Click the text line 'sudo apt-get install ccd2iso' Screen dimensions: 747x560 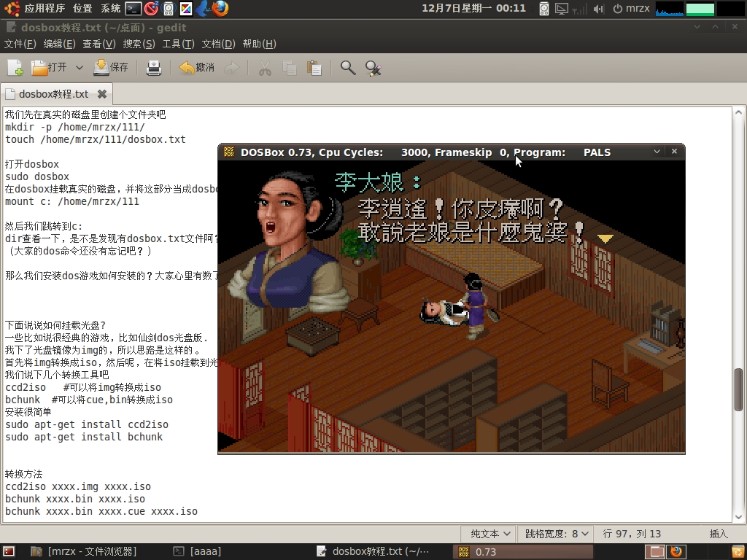tap(87, 424)
